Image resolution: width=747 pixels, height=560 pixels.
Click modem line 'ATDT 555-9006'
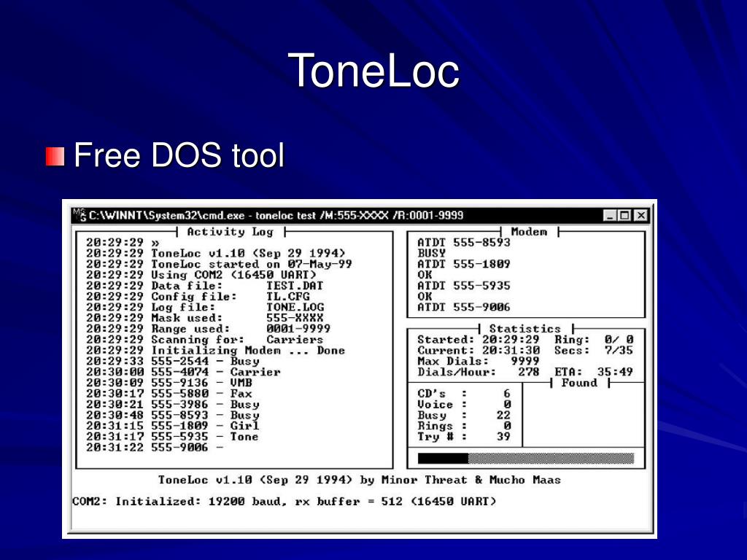(x=463, y=307)
